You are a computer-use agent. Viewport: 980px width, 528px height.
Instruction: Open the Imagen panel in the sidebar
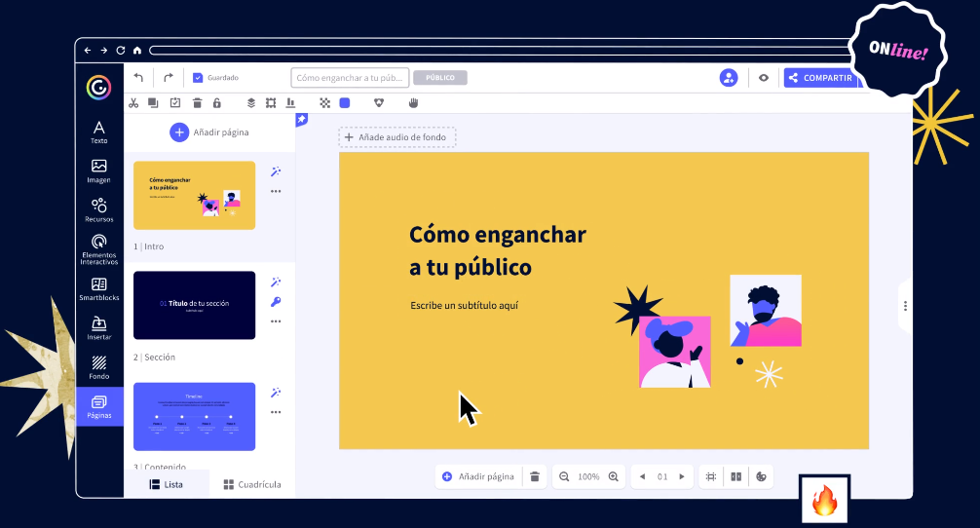(98, 171)
